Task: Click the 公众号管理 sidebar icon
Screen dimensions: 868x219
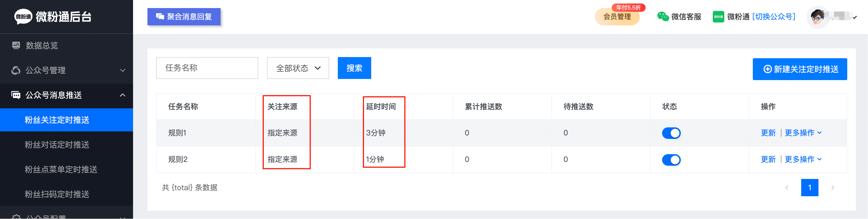Action: (x=16, y=70)
